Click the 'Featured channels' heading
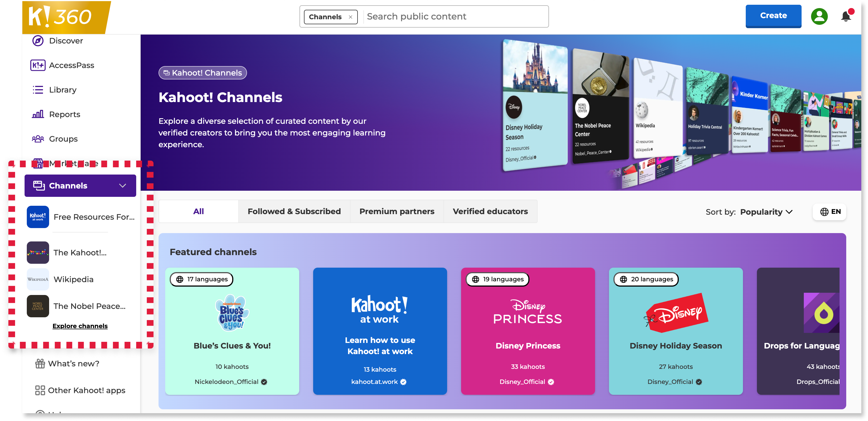Screen dimensions: 868x421 [213, 252]
